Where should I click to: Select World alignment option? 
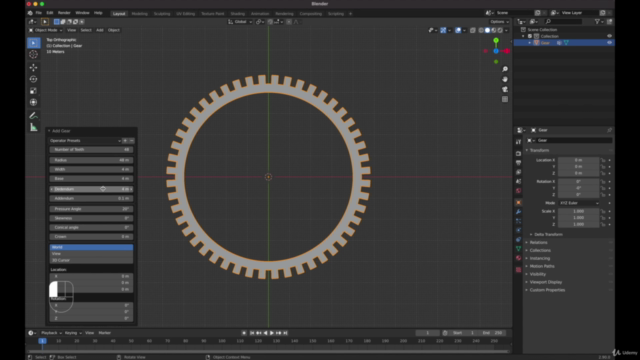tap(91, 247)
